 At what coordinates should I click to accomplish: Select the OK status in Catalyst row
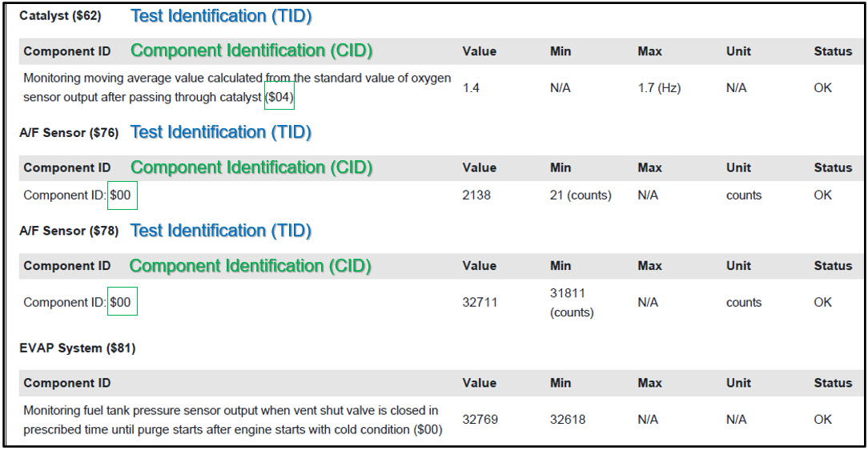pos(822,88)
